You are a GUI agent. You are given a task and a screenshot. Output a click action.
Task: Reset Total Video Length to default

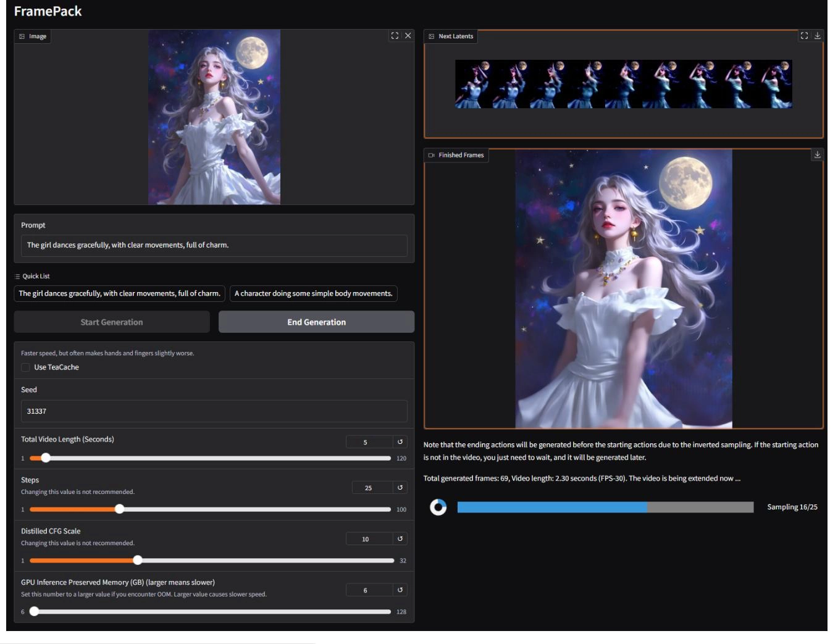400,442
